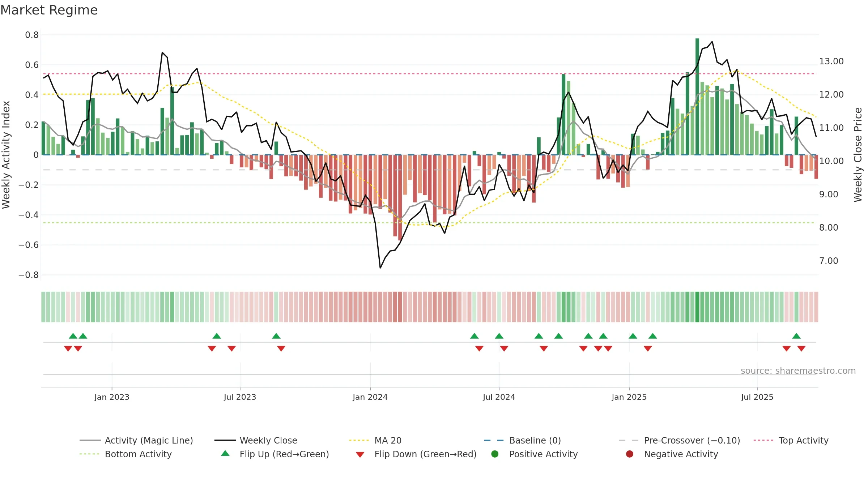Click the Negative Activity legend entry

point(672,454)
